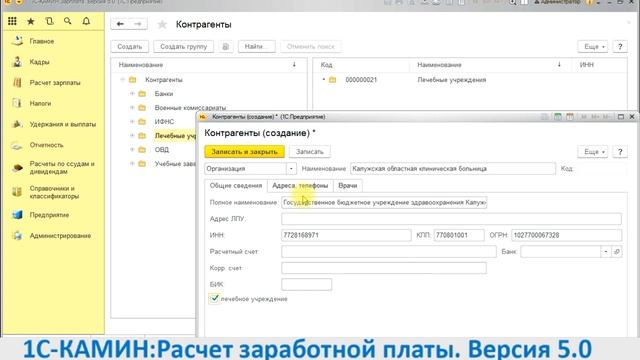Viewport: 640px width, 360px height.
Task: Open the Предприятие section
Action: pyautogui.click(x=49, y=215)
